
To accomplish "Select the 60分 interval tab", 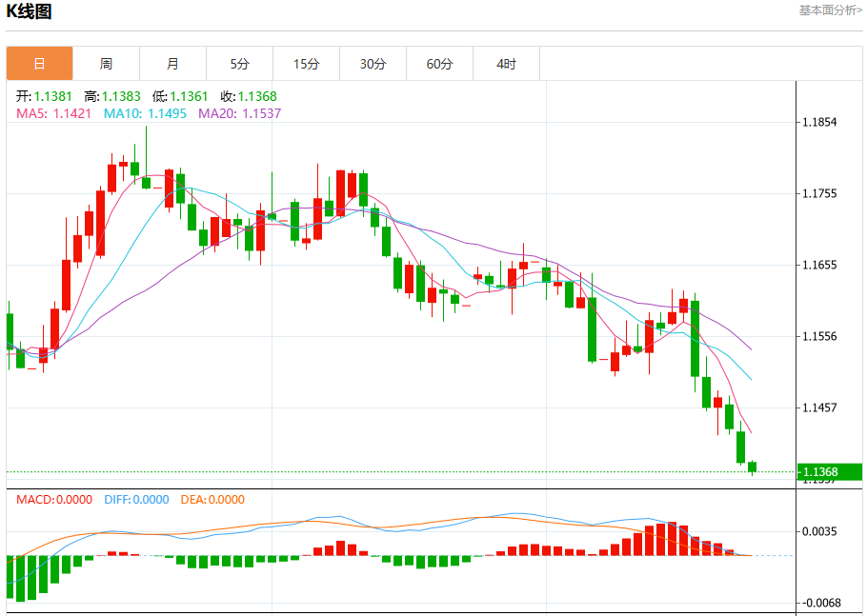I will click(439, 64).
